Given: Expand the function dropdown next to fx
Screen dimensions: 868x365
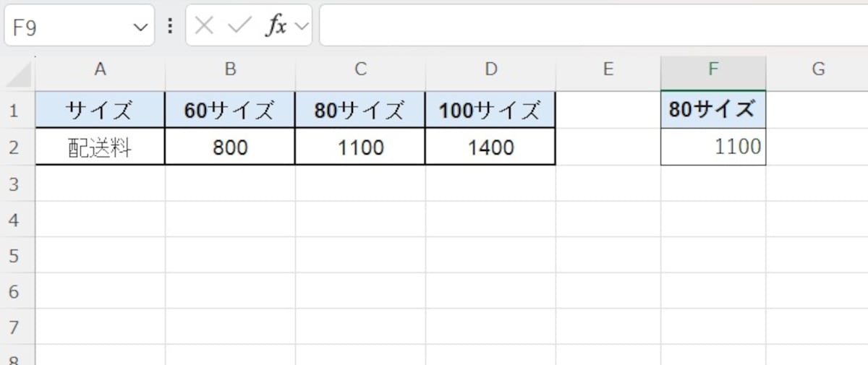Looking at the screenshot, I should pos(302,26).
